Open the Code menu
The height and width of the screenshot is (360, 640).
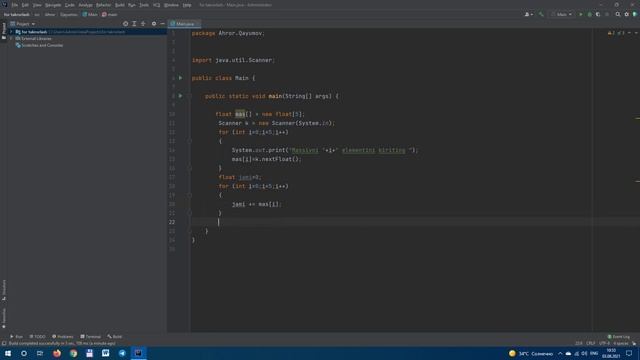(70, 5)
